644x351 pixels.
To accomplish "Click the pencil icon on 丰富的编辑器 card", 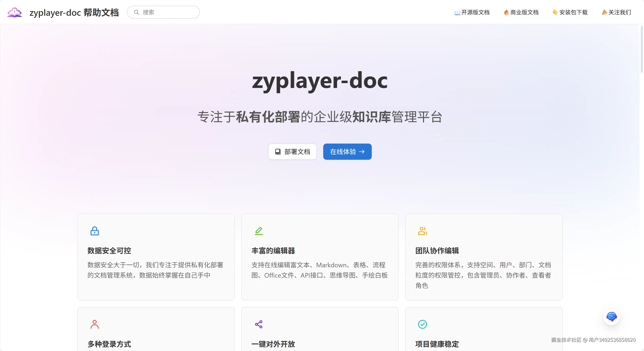I will tap(259, 231).
